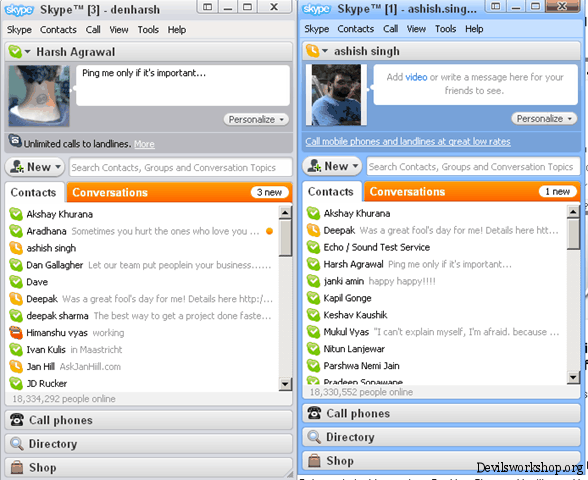Click the Shop bag icon in denharsh window

(x=17, y=467)
